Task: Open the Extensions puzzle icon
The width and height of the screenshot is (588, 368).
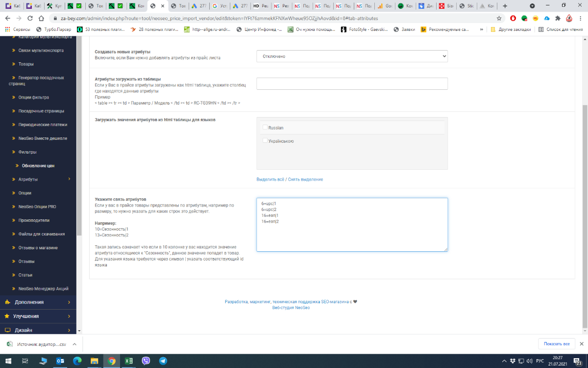Action: pos(558,18)
